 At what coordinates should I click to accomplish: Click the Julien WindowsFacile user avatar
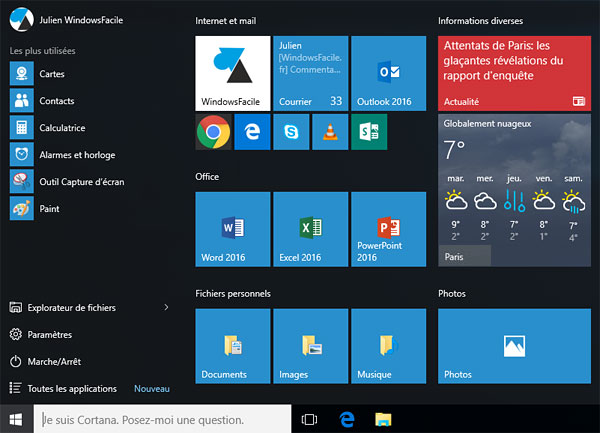click(x=21, y=20)
